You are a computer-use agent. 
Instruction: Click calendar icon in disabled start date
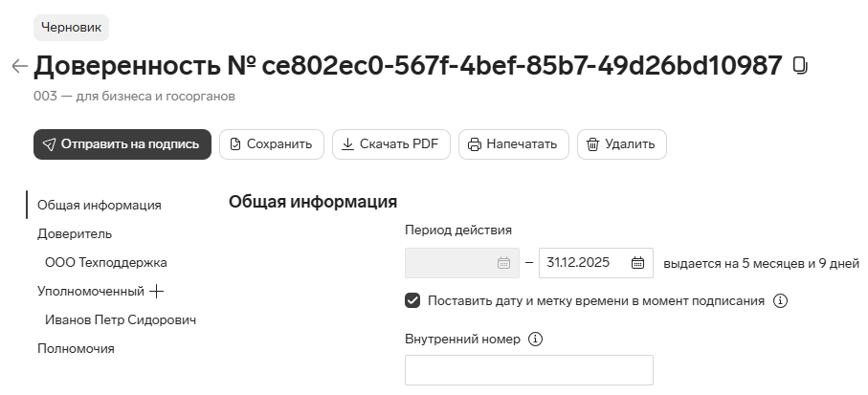503,263
